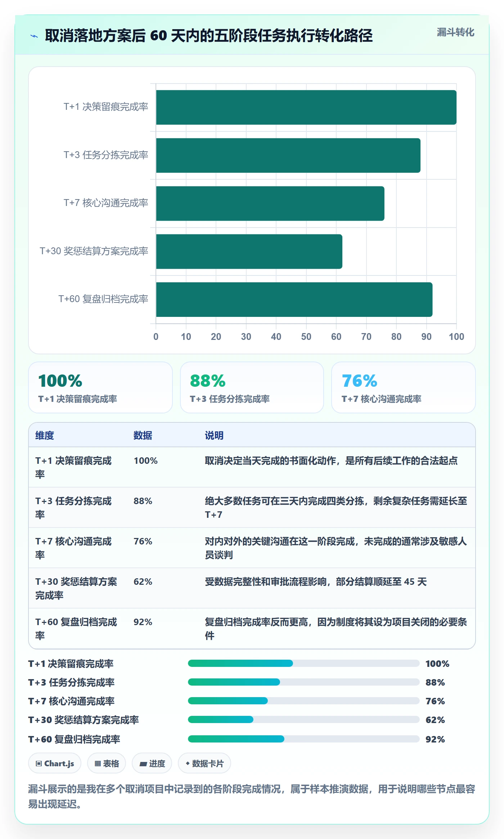This screenshot has width=504, height=839.
Task: Click the 88% cell in the table
Action: coord(143,501)
